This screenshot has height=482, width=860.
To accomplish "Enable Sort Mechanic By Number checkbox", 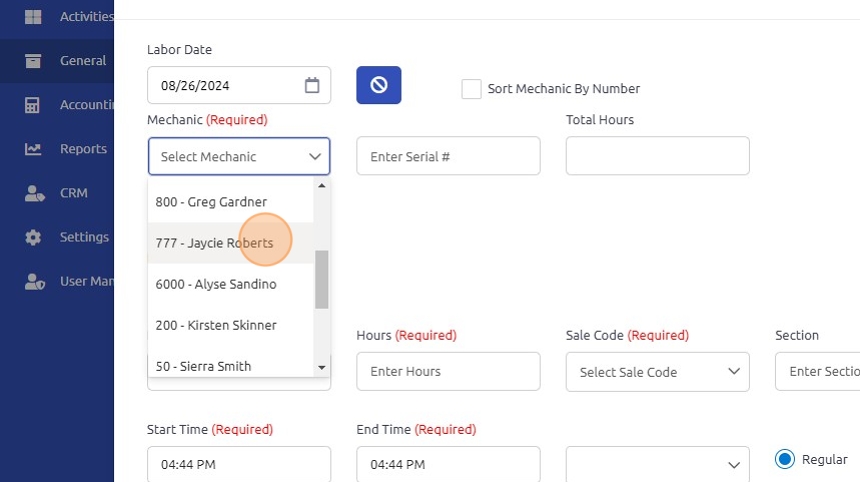I will tap(471, 89).
